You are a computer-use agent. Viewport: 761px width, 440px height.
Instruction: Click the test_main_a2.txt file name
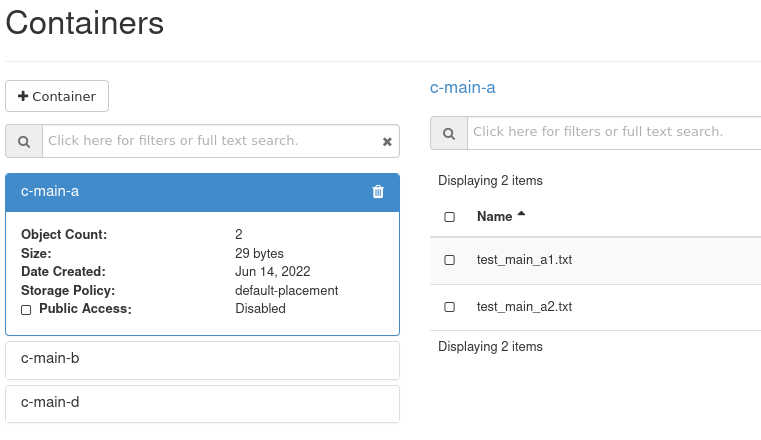(x=524, y=307)
